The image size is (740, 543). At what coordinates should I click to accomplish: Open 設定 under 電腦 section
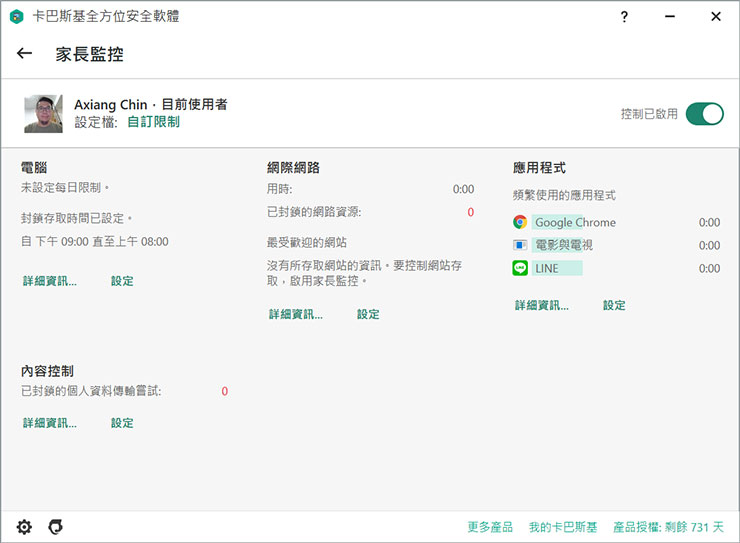[122, 281]
